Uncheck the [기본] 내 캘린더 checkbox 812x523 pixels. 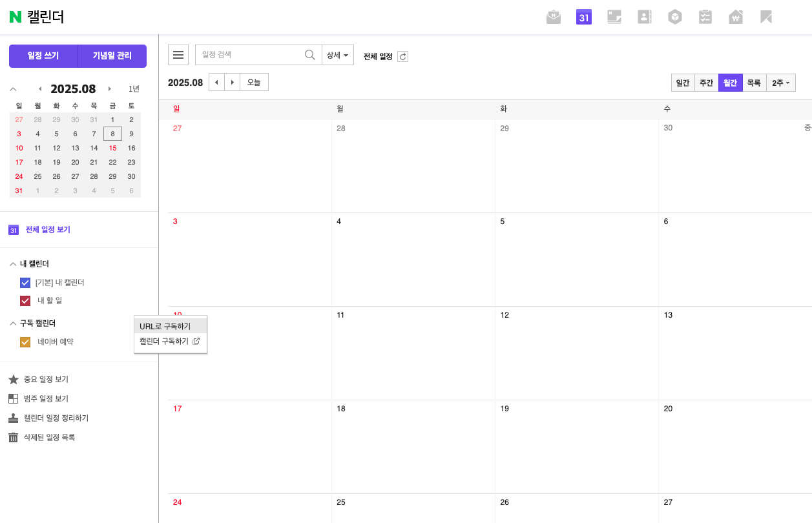pos(25,282)
